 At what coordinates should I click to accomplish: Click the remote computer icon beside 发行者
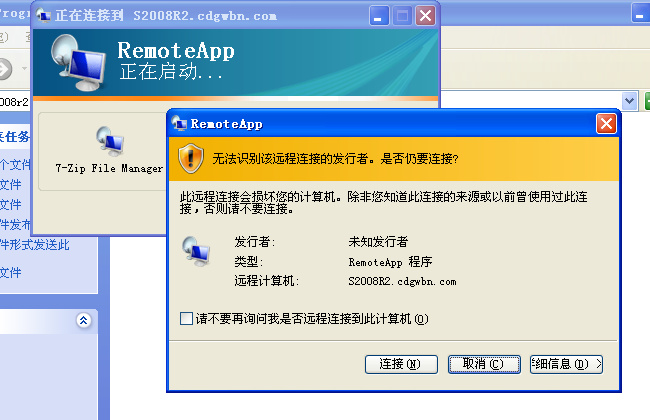click(196, 251)
